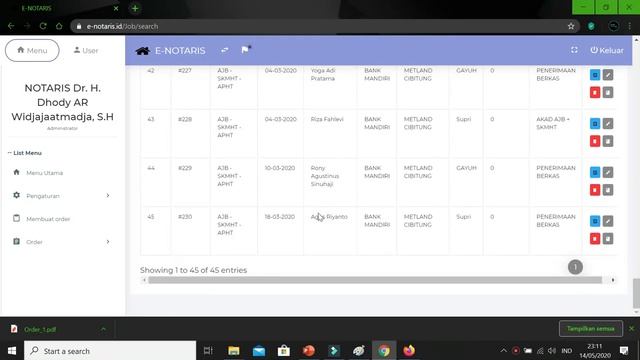This screenshot has height=360, width=640.
Task: Reload the page in the browser
Action: [43, 26]
